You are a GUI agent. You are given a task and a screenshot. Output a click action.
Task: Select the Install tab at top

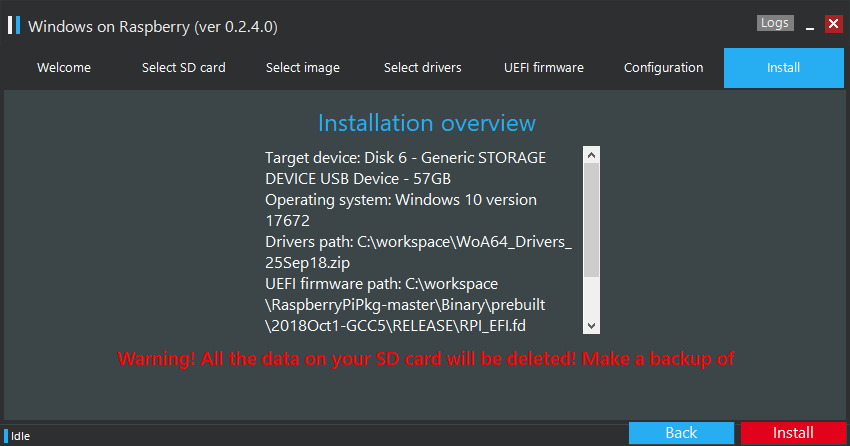pyautogui.click(x=784, y=68)
